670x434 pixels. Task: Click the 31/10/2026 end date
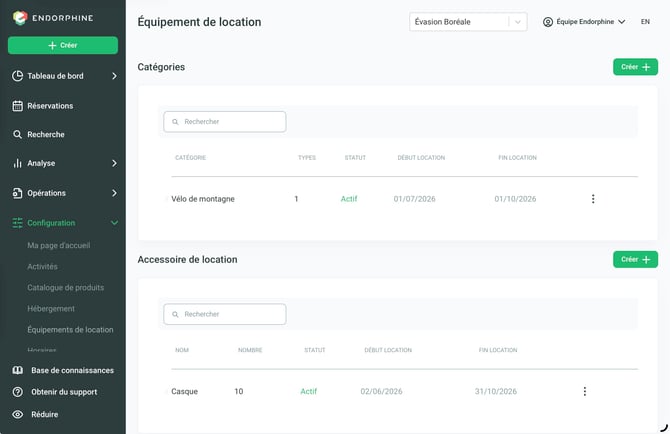pyautogui.click(x=496, y=391)
